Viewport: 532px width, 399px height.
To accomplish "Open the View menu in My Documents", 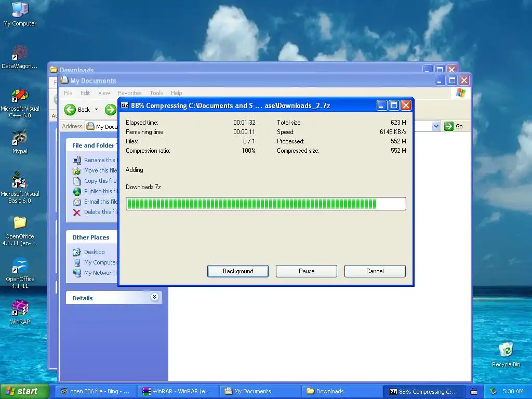I will coord(104,93).
